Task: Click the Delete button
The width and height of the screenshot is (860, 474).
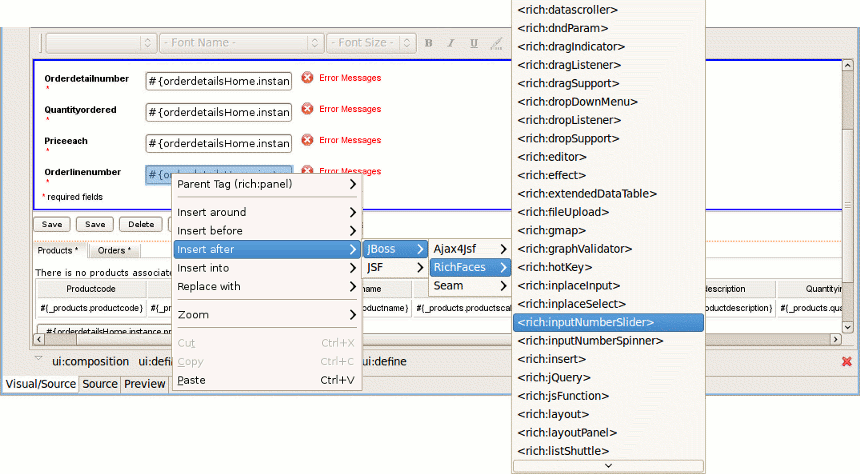Action: click(141, 224)
